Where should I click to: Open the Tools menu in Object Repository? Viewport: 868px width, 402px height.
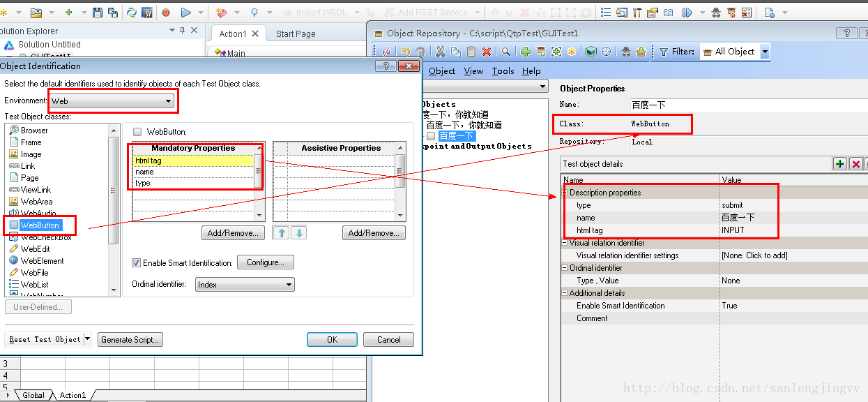503,71
